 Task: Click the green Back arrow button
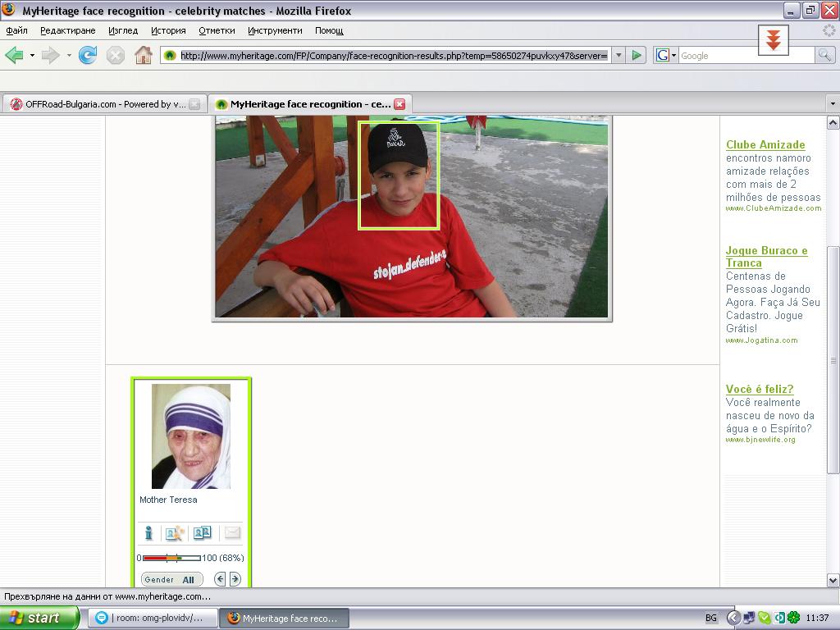click(14, 56)
